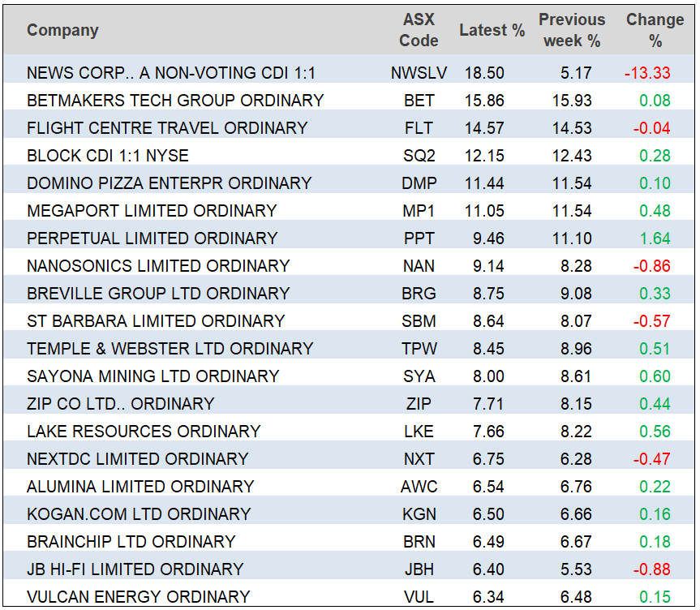Viewport: 700px width, 610px height.
Task: Click the FLT ticker code
Action: (x=419, y=128)
